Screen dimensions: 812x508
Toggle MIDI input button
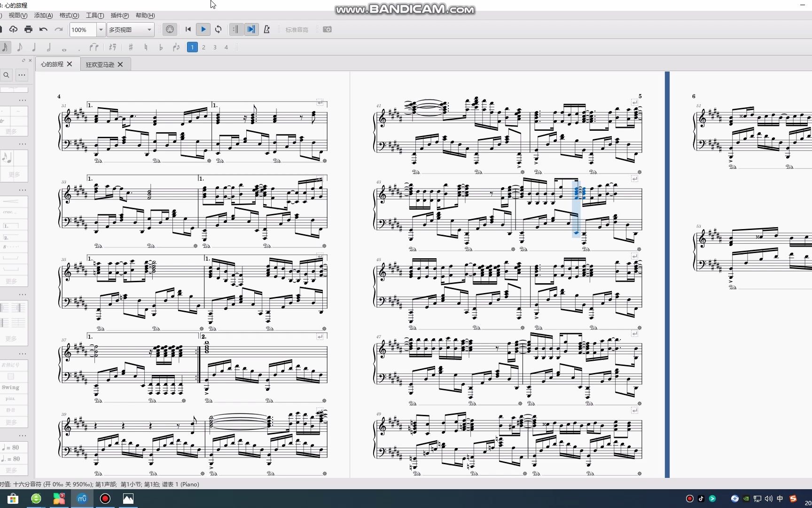(x=170, y=29)
